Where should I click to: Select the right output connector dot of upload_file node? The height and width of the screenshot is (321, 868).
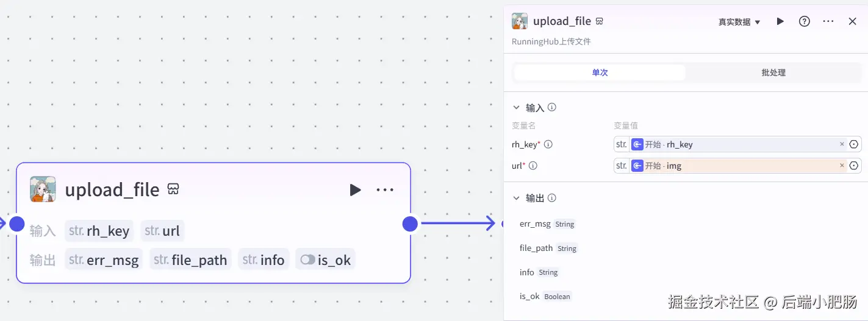click(410, 224)
